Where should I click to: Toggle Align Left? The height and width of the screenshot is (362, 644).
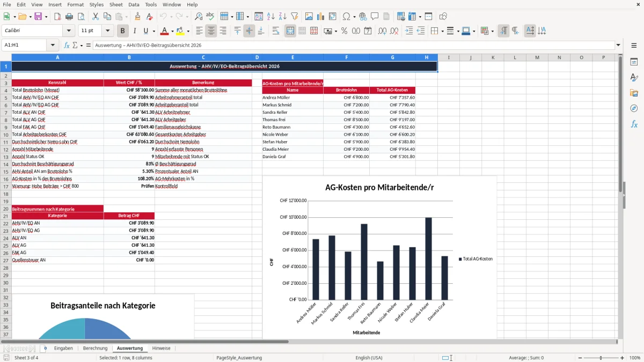click(199, 31)
